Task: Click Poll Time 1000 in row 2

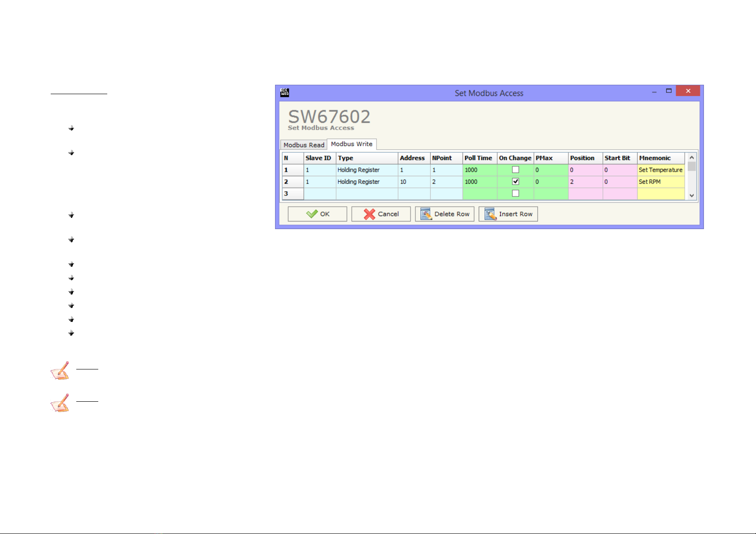Action: point(480,182)
